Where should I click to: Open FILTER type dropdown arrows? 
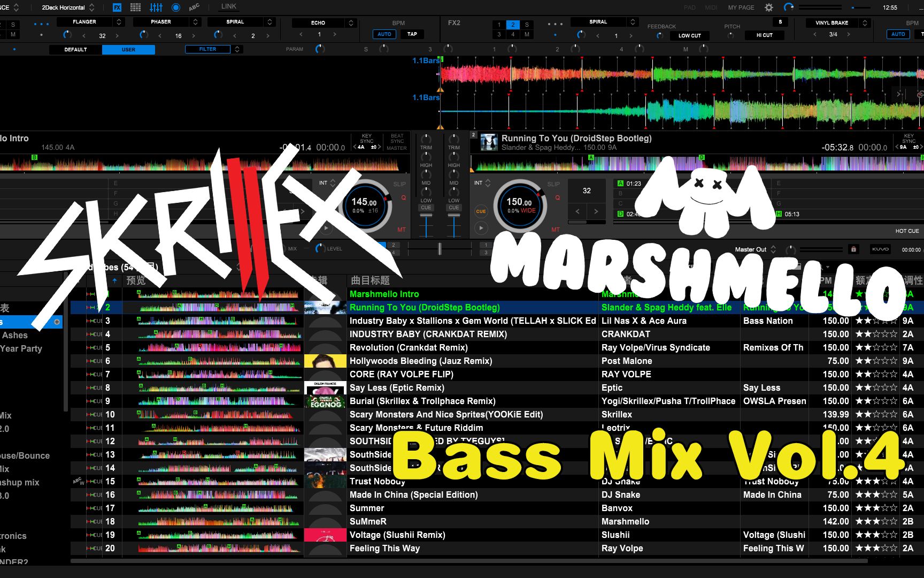pos(237,49)
